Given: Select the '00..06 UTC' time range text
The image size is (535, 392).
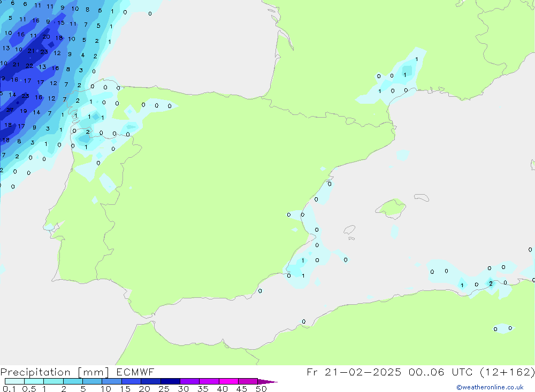Looking at the screenshot, I should tap(441, 372).
